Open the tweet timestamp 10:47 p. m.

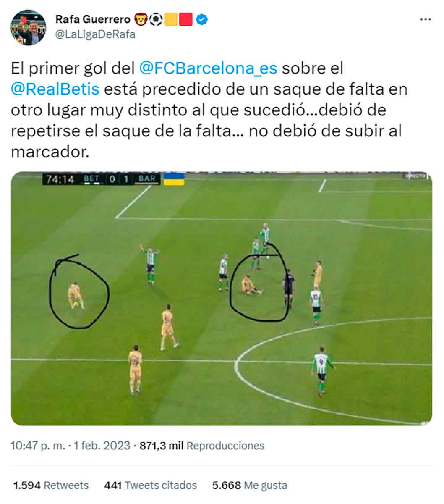coord(38,446)
